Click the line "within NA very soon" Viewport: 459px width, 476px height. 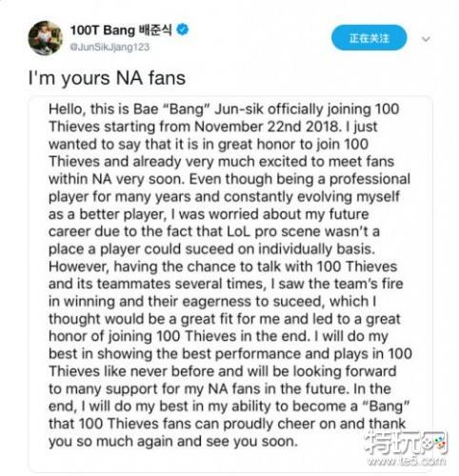[x=229, y=179]
